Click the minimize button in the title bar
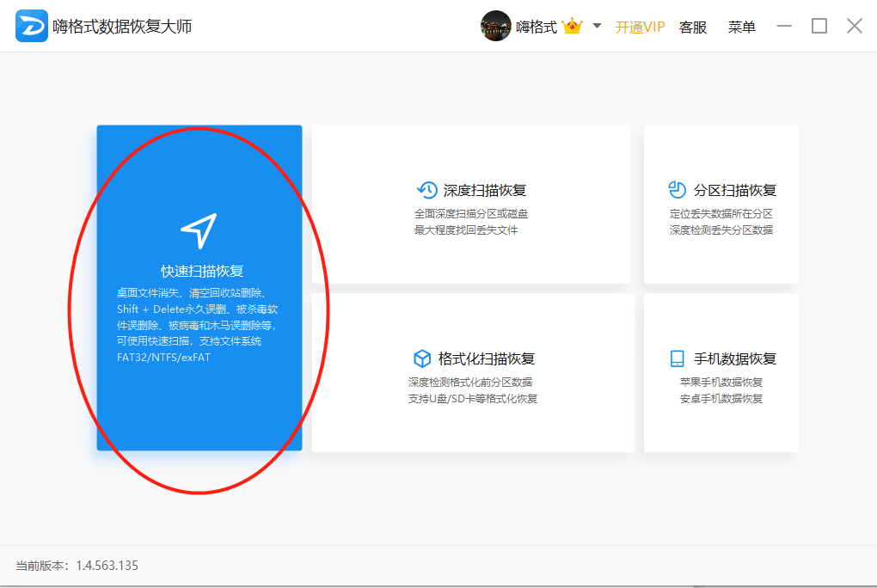 [x=783, y=26]
